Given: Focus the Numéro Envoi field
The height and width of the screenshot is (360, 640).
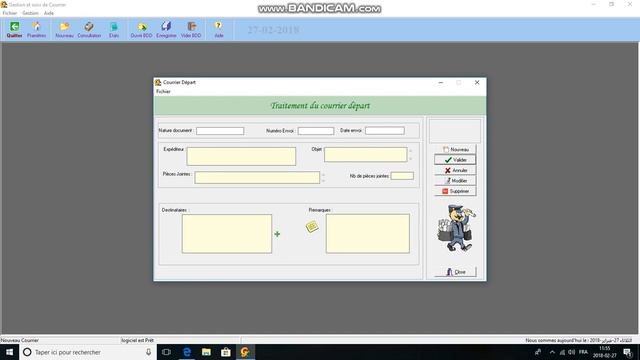Looking at the screenshot, I should click(x=316, y=131).
